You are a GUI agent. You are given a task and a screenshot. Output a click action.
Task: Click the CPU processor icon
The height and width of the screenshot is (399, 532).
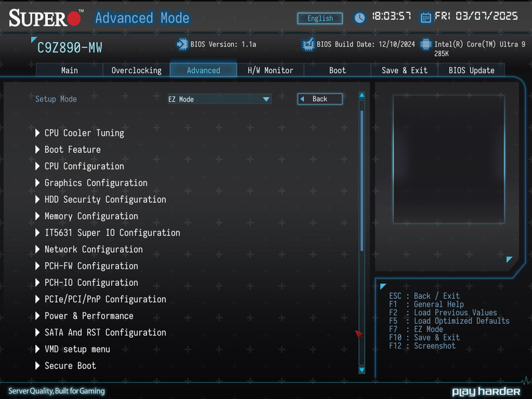coord(426,45)
